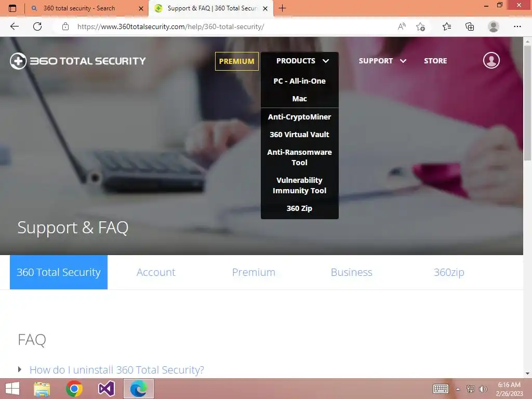Close the Support & FAQ tab
This screenshot has width=532, height=399.
tap(265, 8)
